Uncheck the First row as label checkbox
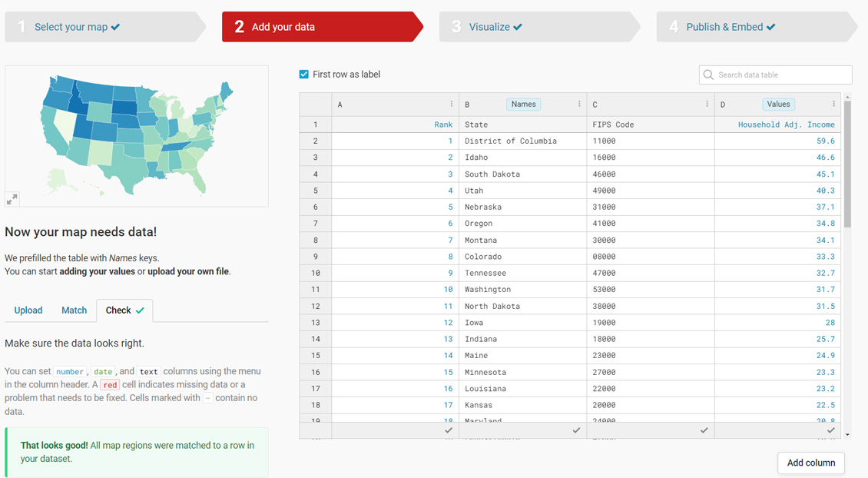This screenshot has height=478, width=868. (x=304, y=75)
